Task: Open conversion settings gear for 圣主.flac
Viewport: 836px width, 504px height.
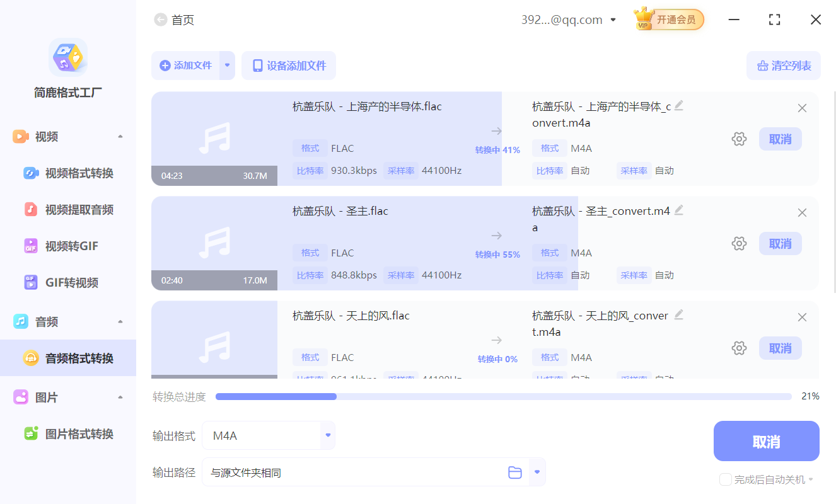Action: [x=738, y=243]
